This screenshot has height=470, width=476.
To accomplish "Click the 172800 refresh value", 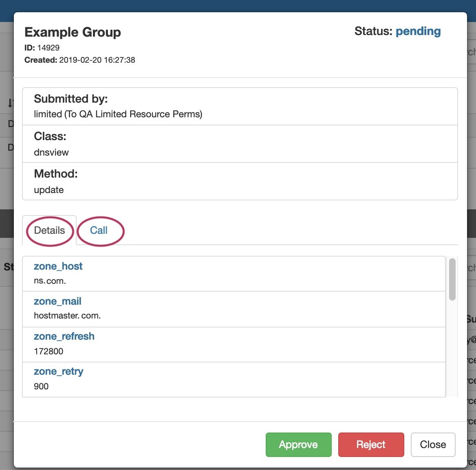I will (48, 351).
